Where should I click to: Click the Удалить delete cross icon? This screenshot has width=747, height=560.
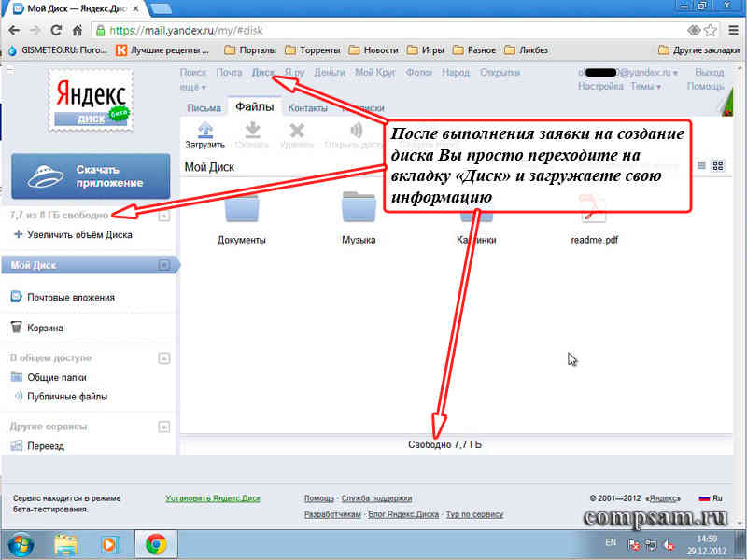(297, 130)
